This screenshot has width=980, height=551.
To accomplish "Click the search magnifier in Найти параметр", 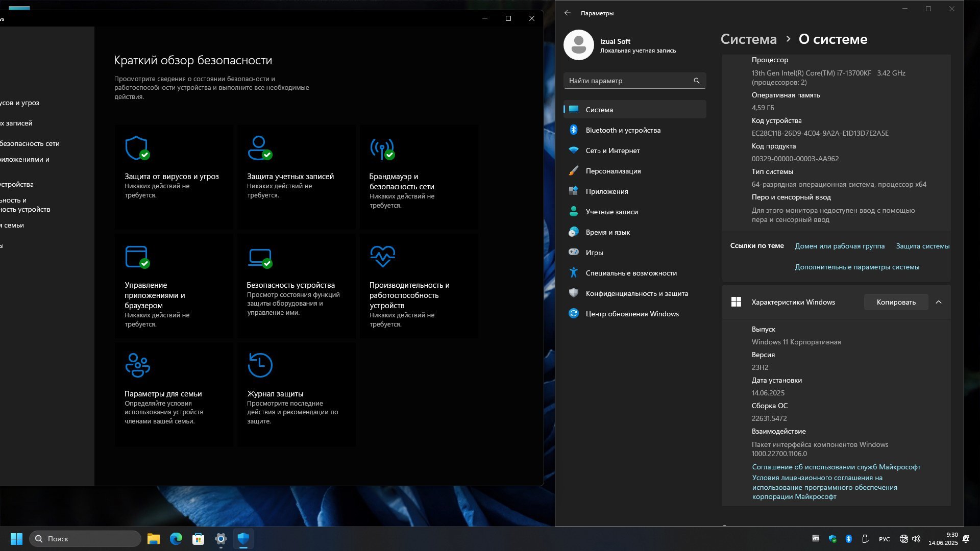I will click(x=697, y=81).
